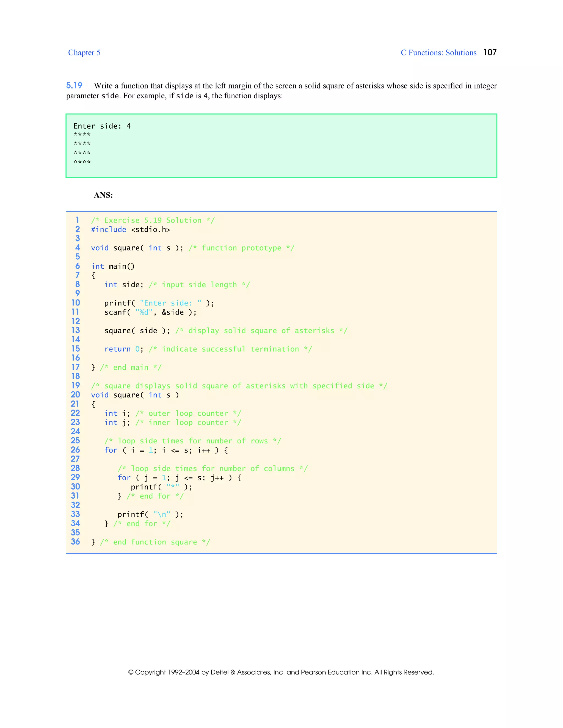The width and height of the screenshot is (563, 728).
Task: Click the 'for ( i = 1; i <= s; i++ )' line
Action: [166, 450]
